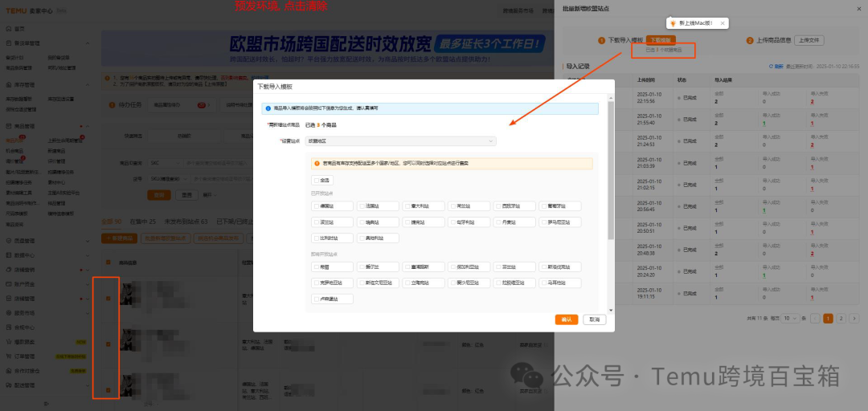
Task: Expand more filters with 展开
Action: click(x=209, y=195)
